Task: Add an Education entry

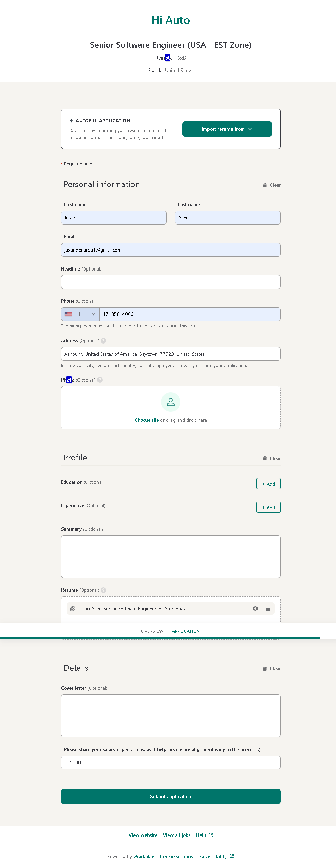Action: tap(268, 484)
